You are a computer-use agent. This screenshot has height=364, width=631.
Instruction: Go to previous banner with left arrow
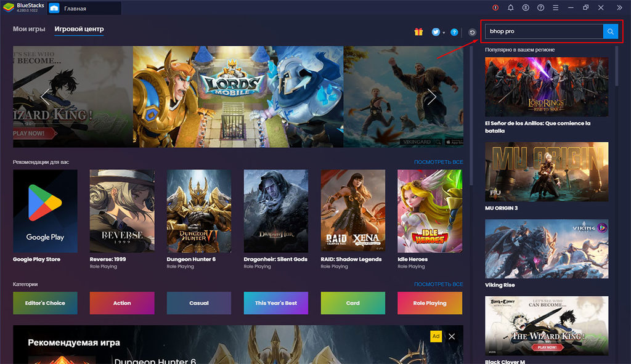click(x=44, y=97)
